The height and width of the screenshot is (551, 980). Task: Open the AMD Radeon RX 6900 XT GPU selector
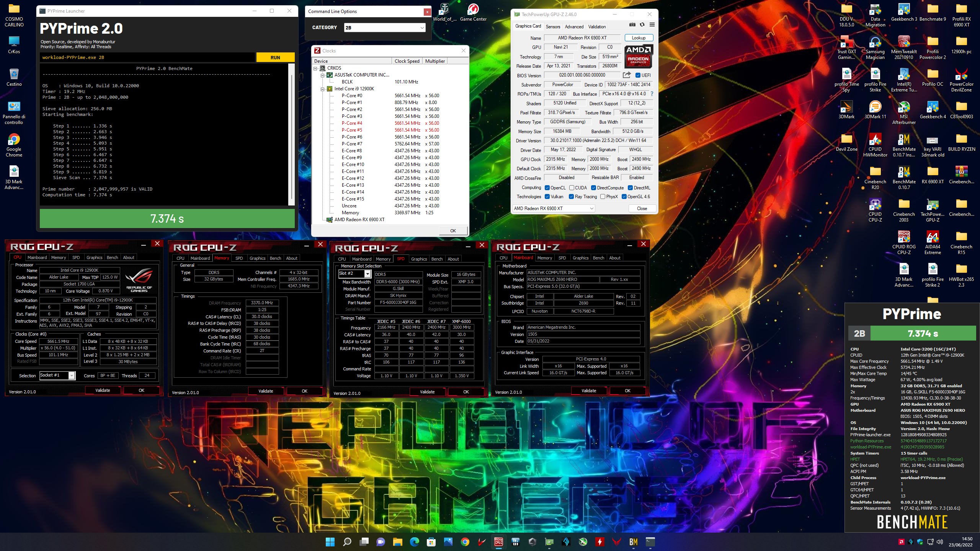[553, 209]
